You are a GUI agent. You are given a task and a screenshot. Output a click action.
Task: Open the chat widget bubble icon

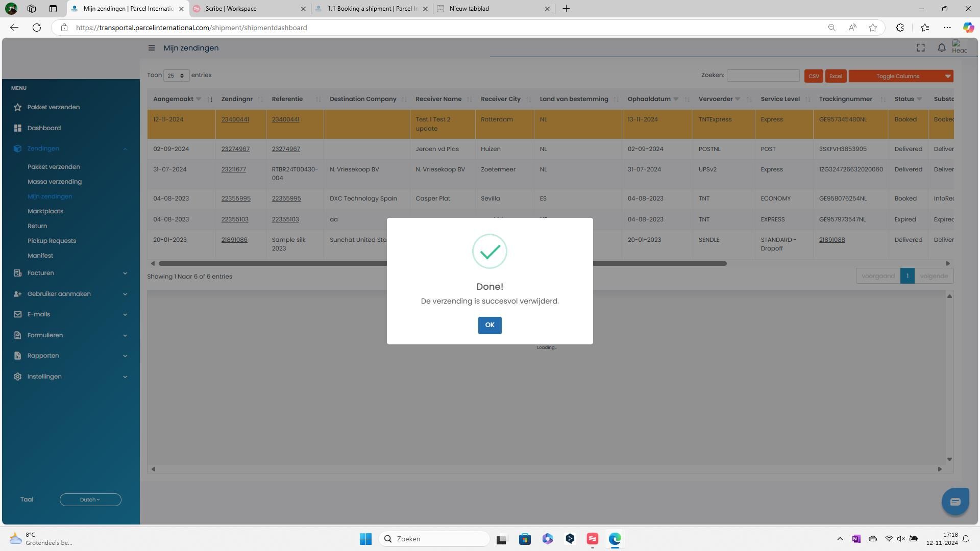pyautogui.click(x=955, y=502)
